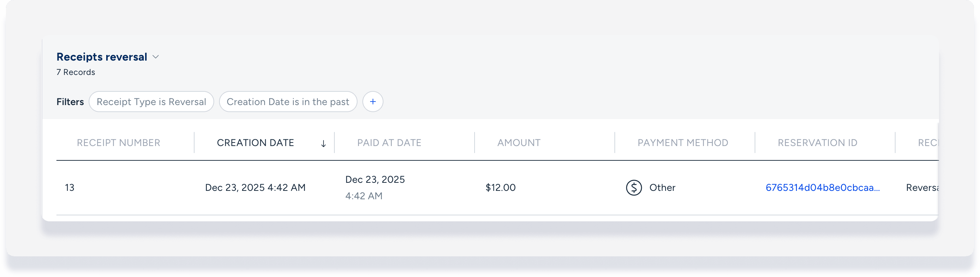Open the reservation ID link 6765314d04b8e0cbcaa
The height and width of the screenshot is (277, 980).
tap(822, 188)
